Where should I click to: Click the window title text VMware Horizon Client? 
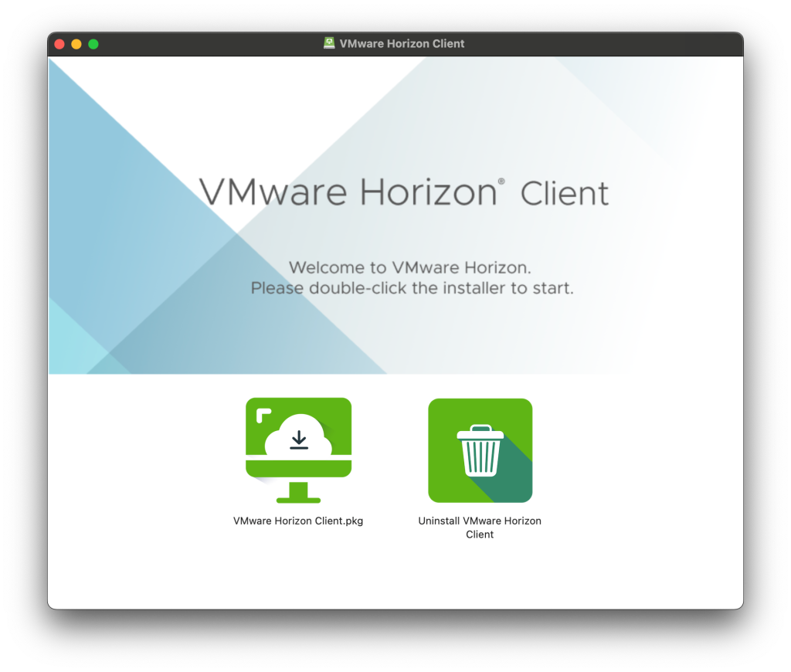(x=402, y=44)
